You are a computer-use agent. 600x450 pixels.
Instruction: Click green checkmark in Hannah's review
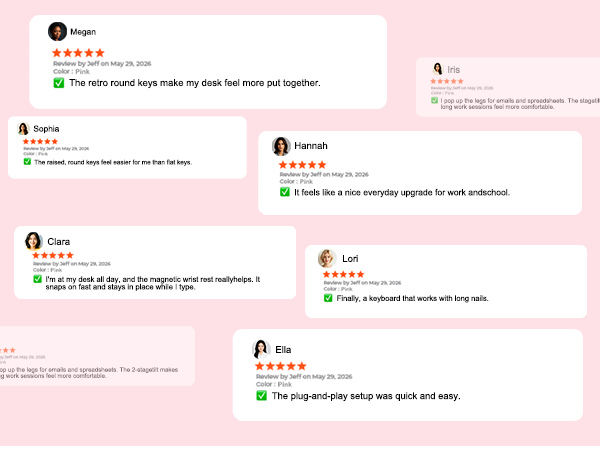click(x=285, y=192)
